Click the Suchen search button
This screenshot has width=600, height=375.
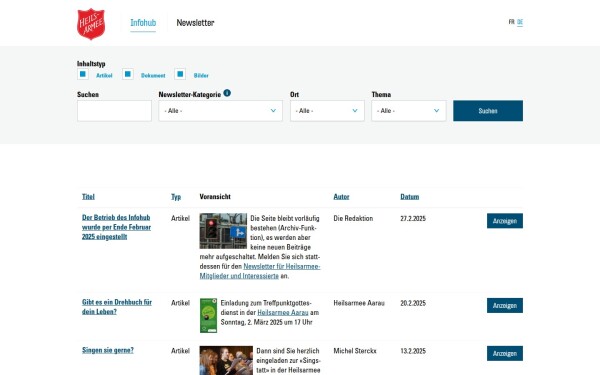(488, 111)
